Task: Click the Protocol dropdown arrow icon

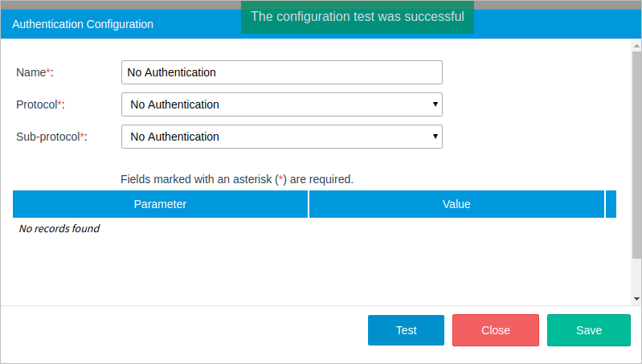Action: 435,104
